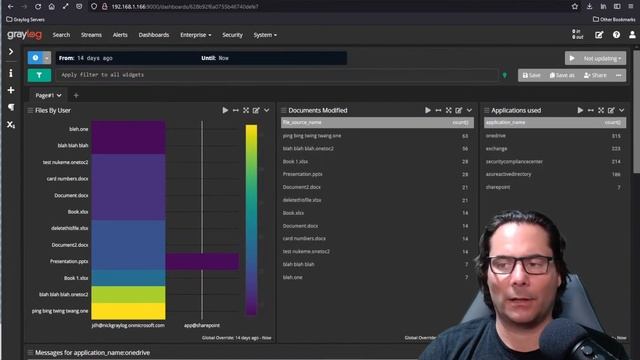Stretch the Files By User widget width
The width and height of the screenshot is (640, 360).
point(236,110)
